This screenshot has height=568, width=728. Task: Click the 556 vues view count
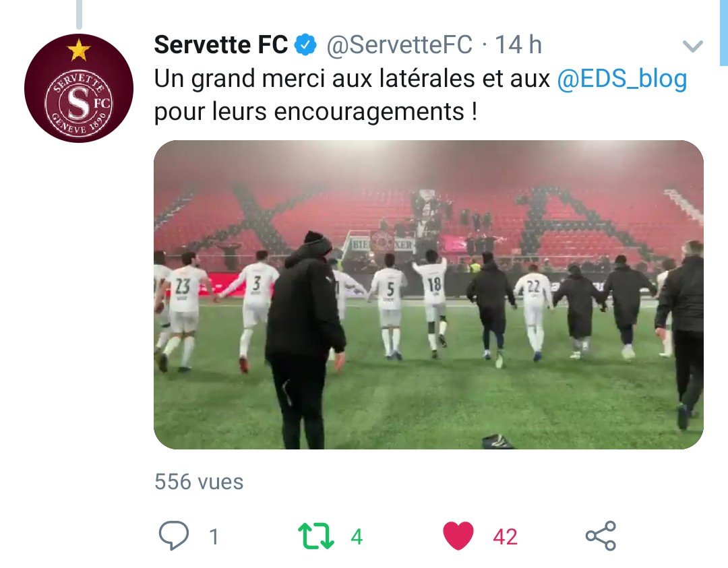(x=199, y=482)
